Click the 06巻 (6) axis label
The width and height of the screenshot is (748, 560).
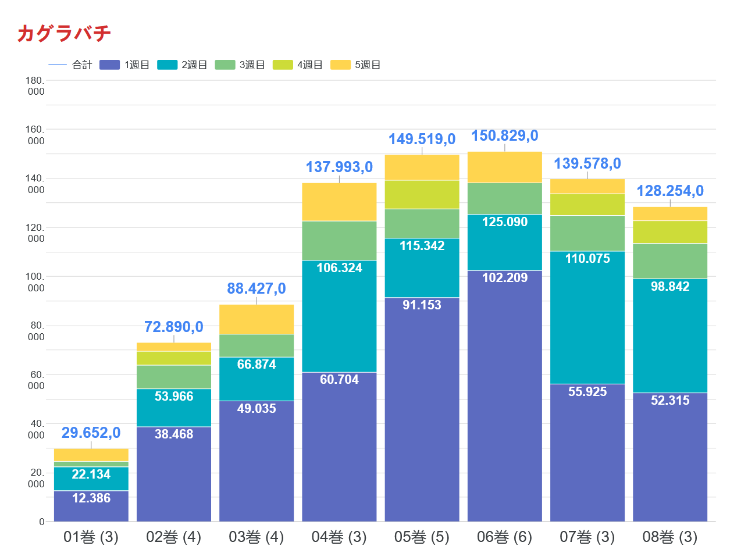[505, 537]
